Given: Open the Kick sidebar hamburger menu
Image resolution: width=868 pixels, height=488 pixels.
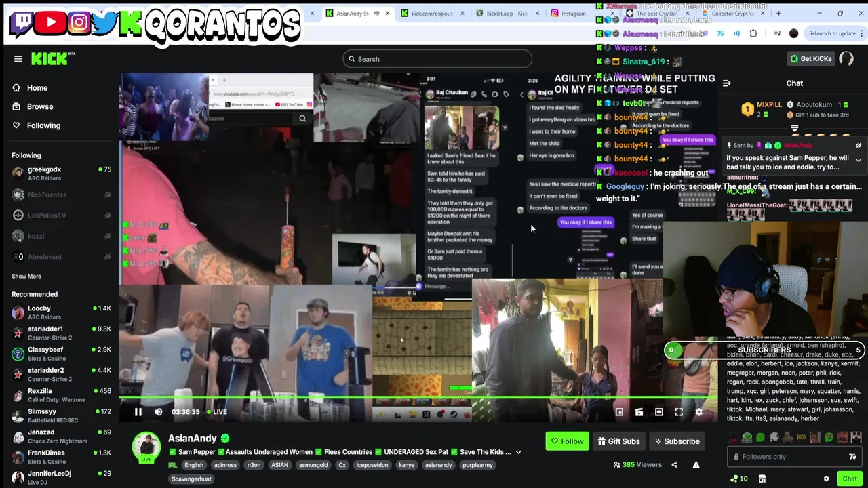Looking at the screenshot, I should 18,59.
